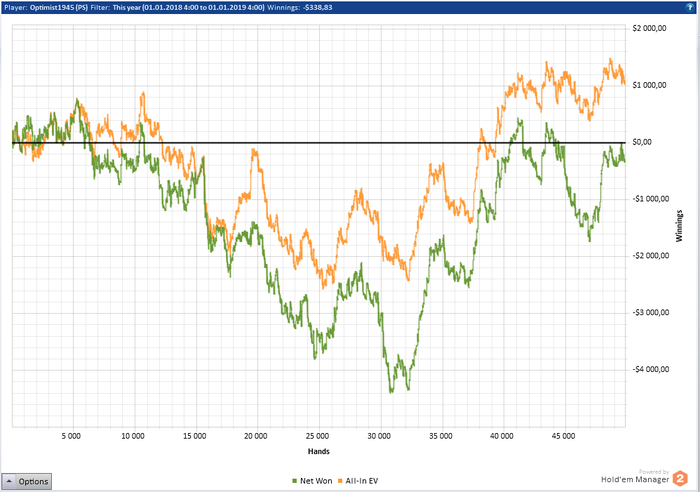Click the $1 000,00 axis label
This screenshot has width=700, height=492.
click(x=649, y=85)
